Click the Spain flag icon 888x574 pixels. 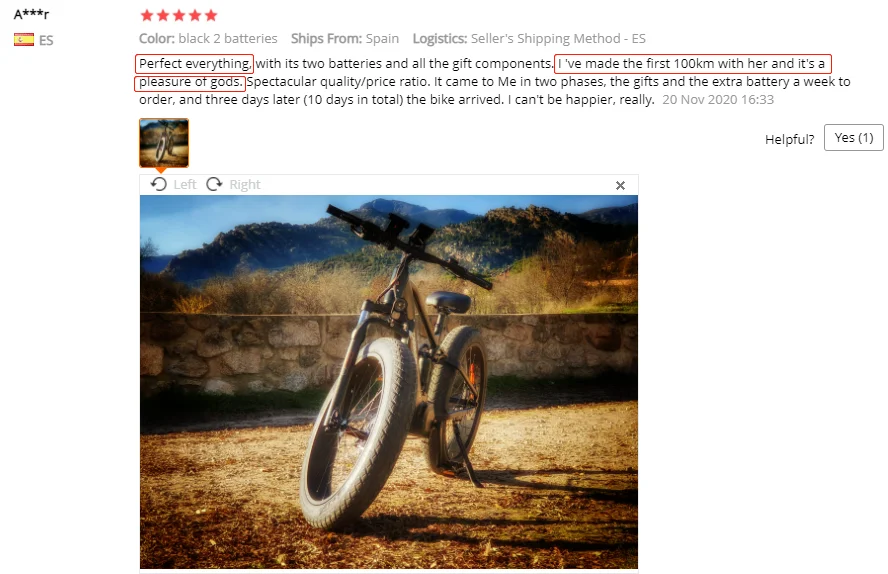click(x=24, y=40)
